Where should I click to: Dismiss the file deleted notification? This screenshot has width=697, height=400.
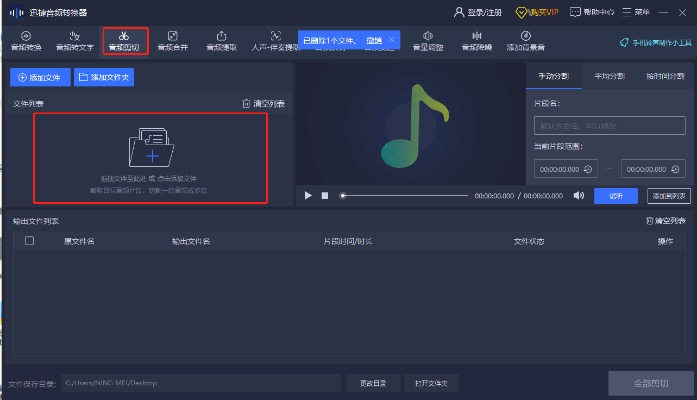click(392, 40)
